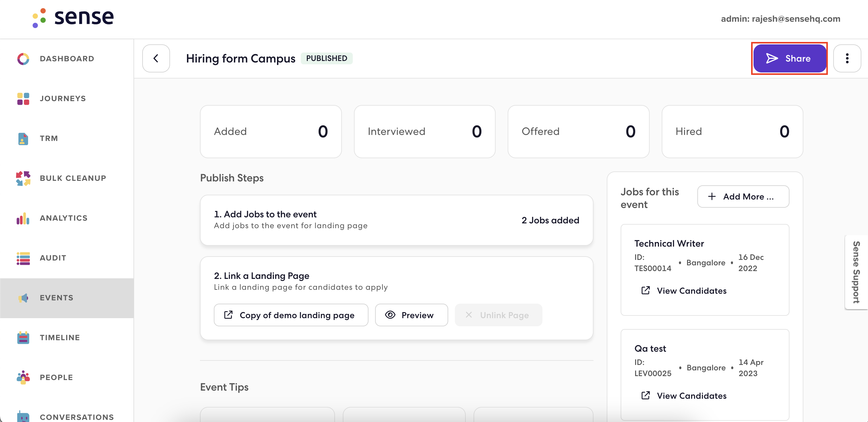Open the Journeys icon in sidebar
Image resolution: width=868 pixels, height=422 pixels.
coord(23,99)
